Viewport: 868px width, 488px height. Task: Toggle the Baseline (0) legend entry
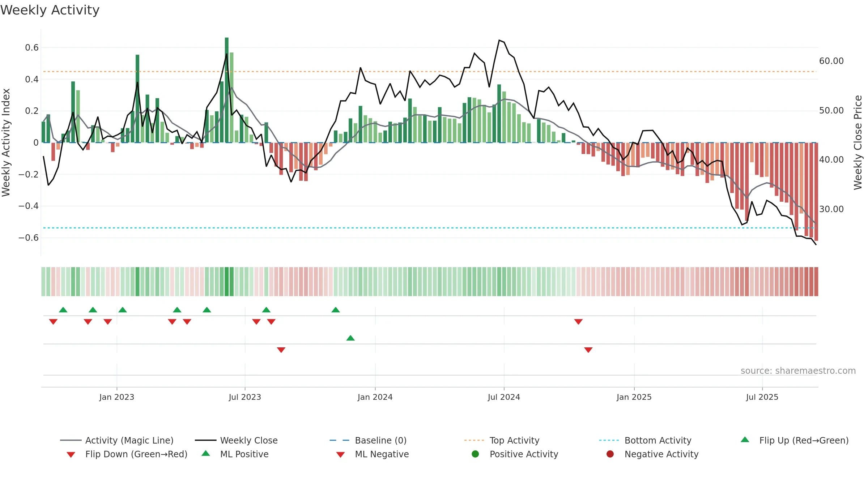pos(368,440)
